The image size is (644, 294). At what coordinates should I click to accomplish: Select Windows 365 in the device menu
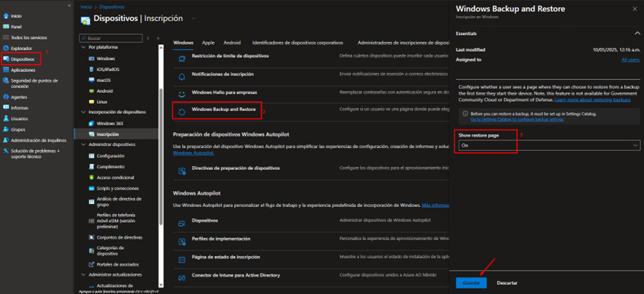[110, 123]
